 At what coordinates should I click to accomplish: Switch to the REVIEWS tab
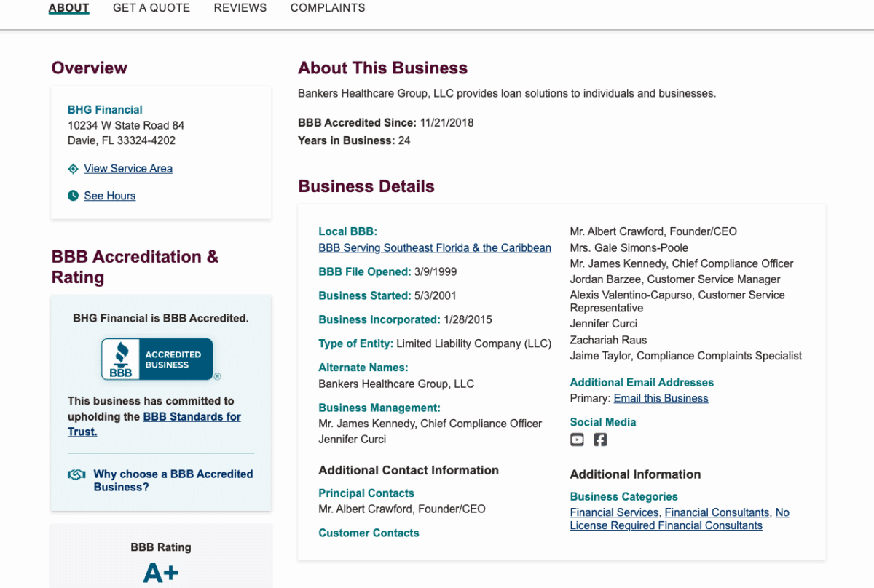(240, 7)
